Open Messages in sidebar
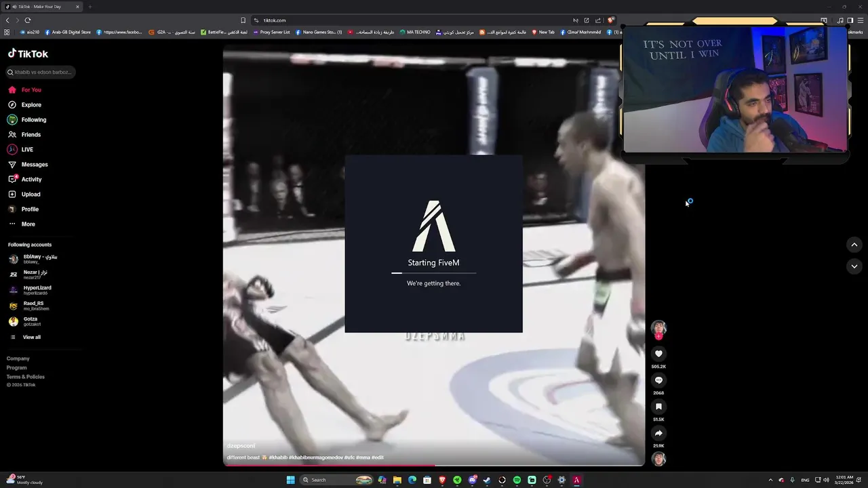This screenshot has width=868, height=488. (x=28, y=165)
